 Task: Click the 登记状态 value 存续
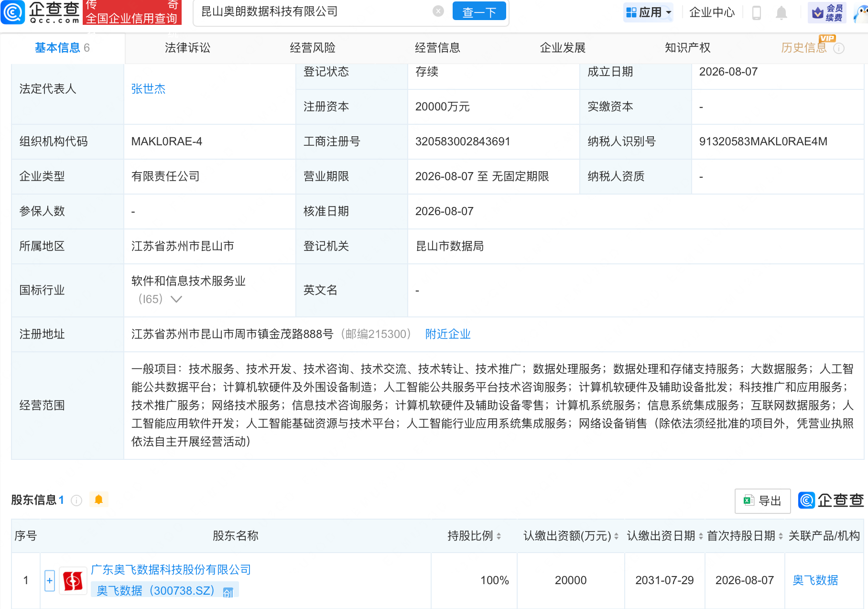pos(427,72)
